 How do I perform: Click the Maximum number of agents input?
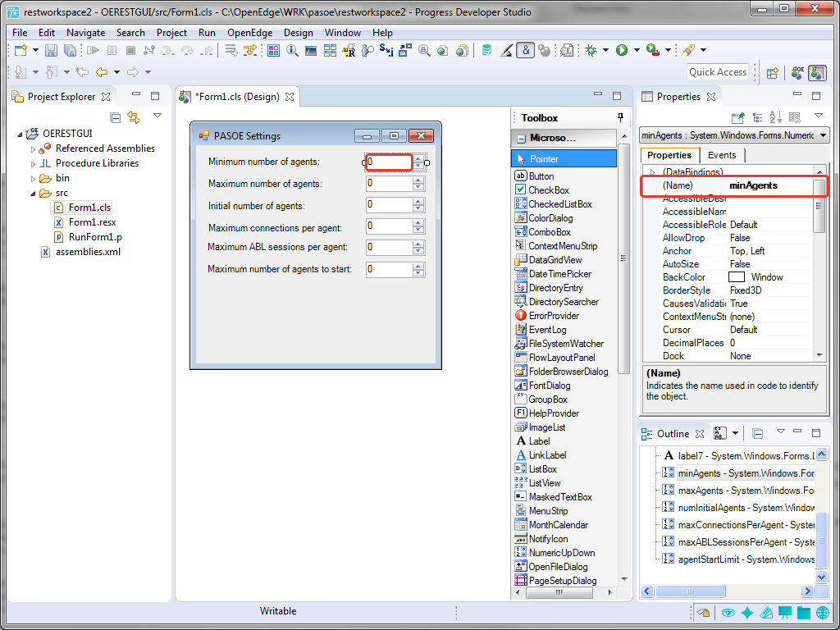click(389, 183)
